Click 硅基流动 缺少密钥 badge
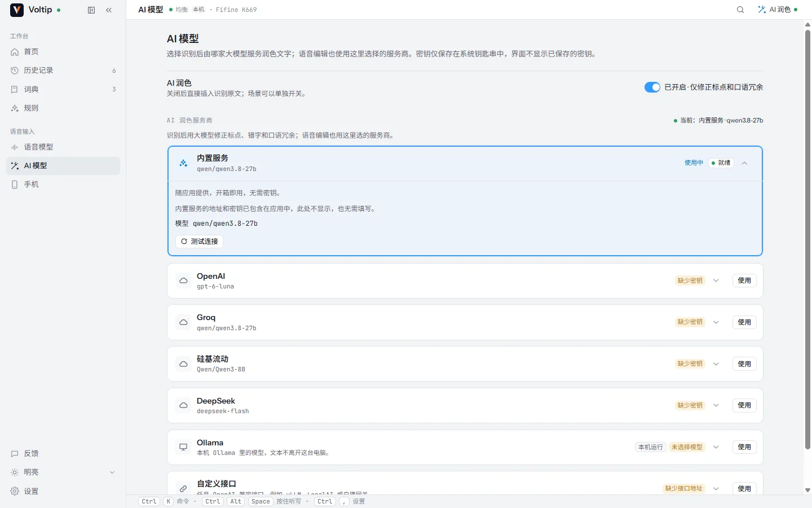Image resolution: width=812 pixels, height=508 pixels. 690,364
